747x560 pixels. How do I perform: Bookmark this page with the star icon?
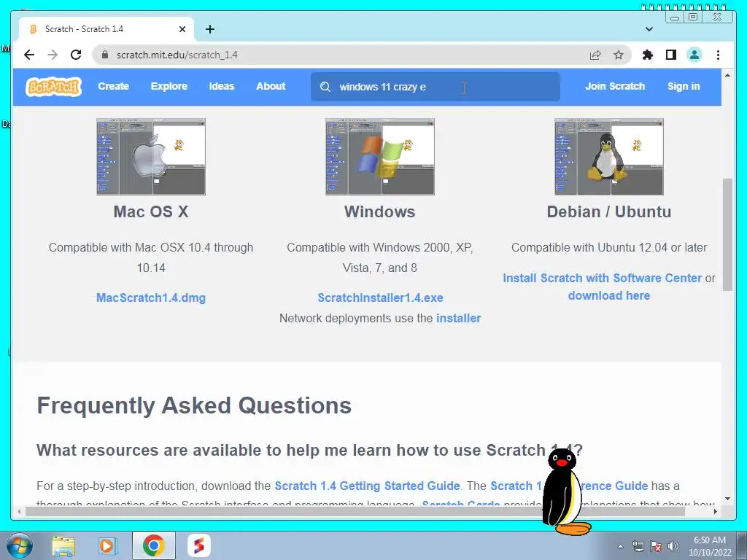(x=619, y=55)
